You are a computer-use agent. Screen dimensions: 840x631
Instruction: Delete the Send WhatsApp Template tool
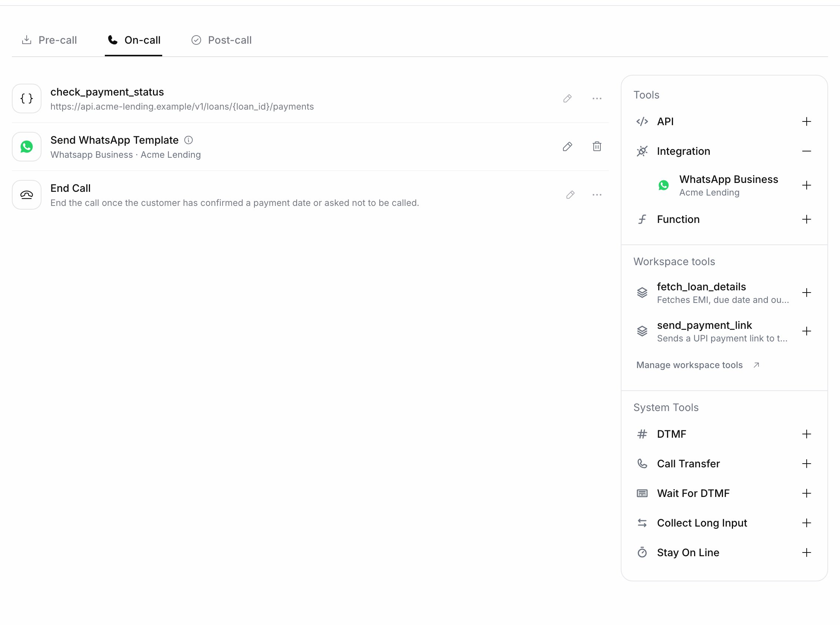point(597,147)
